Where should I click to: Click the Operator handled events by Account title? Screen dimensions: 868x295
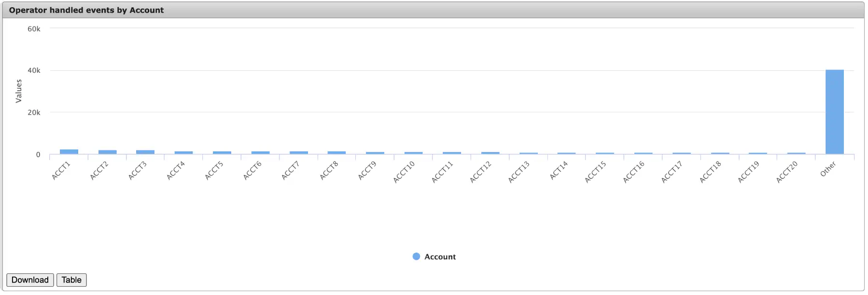coord(86,10)
